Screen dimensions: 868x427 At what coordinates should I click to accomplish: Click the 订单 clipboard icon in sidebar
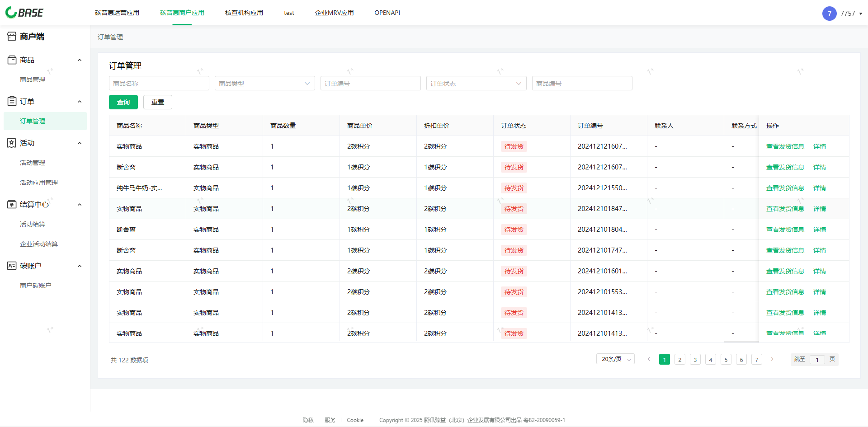(x=12, y=102)
